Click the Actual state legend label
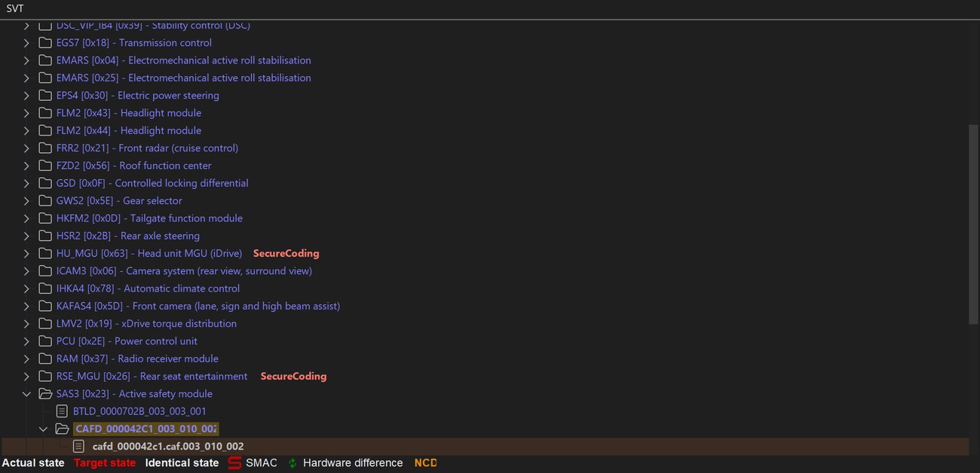The height and width of the screenshot is (473, 980). 33,463
